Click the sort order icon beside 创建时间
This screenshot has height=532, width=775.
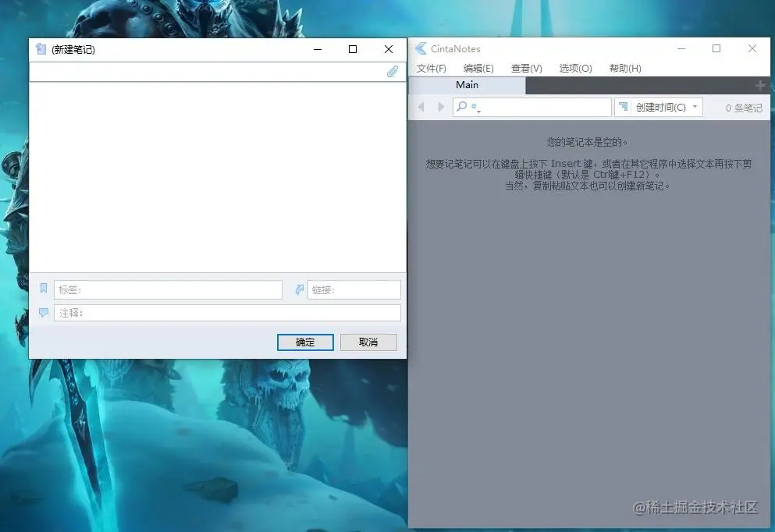point(624,107)
